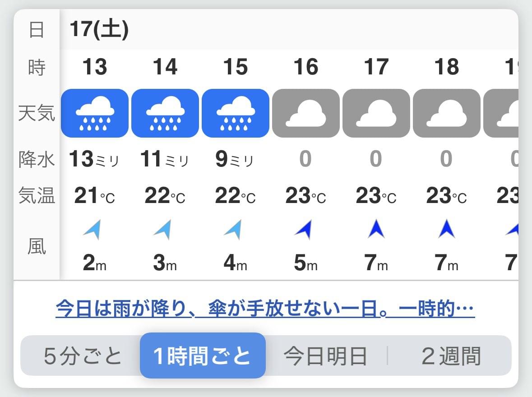Click the cloudy icon for 16時
This screenshot has width=532, height=397.
[x=305, y=113]
